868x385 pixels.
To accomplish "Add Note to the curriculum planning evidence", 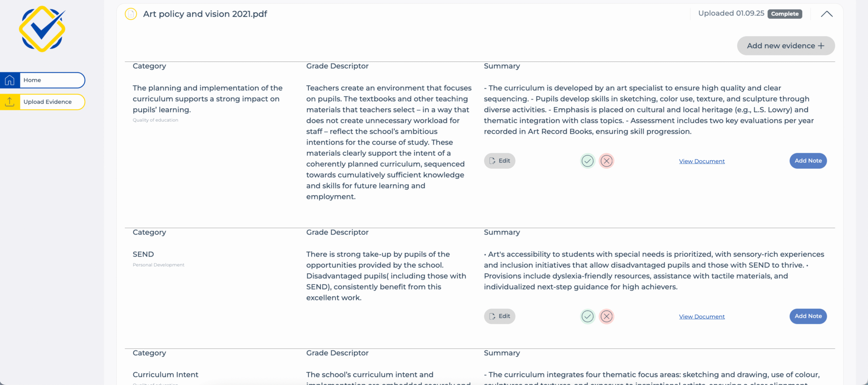I will [808, 161].
